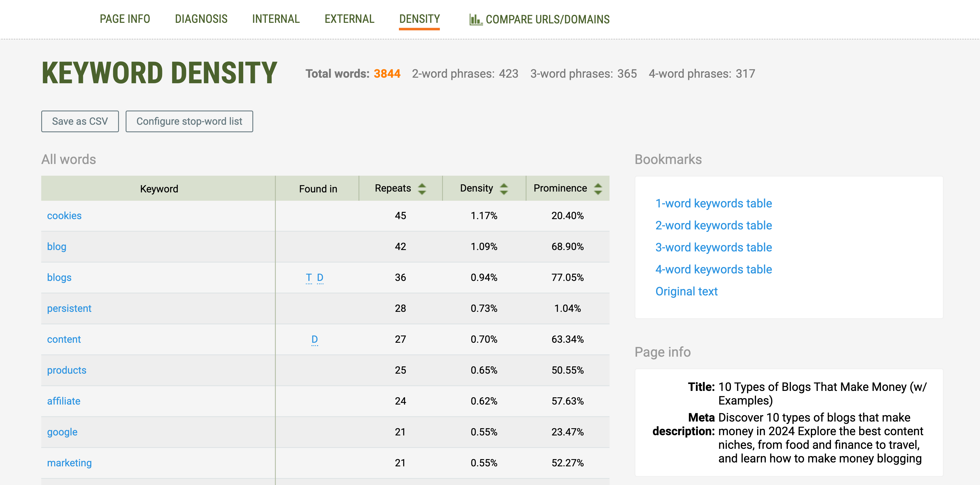Viewport: 980px width, 485px height.
Task: Open the Configure stop-word list dialog
Action: 189,121
